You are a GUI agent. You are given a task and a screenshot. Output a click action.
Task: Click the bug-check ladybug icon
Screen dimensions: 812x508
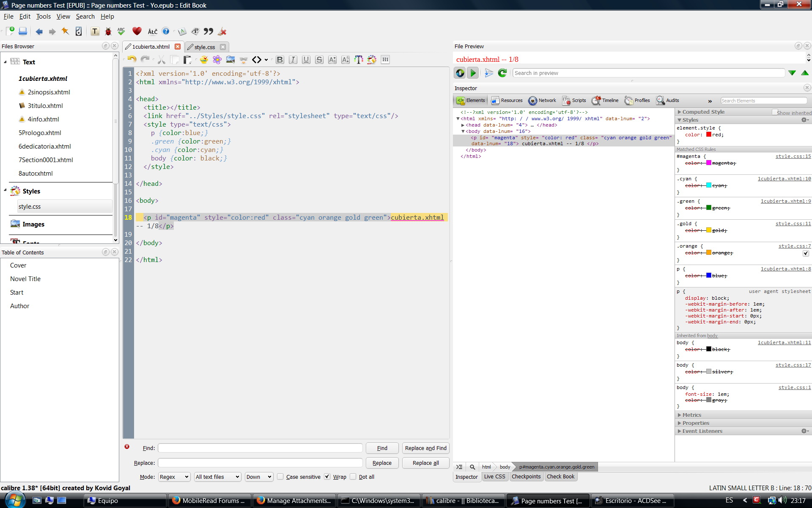(x=108, y=31)
